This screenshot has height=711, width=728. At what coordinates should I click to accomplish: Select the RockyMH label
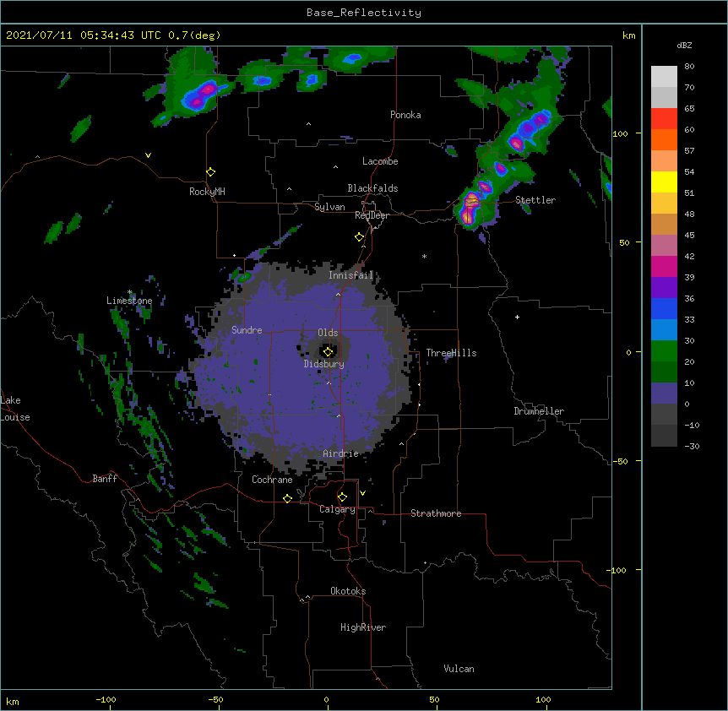click(207, 192)
